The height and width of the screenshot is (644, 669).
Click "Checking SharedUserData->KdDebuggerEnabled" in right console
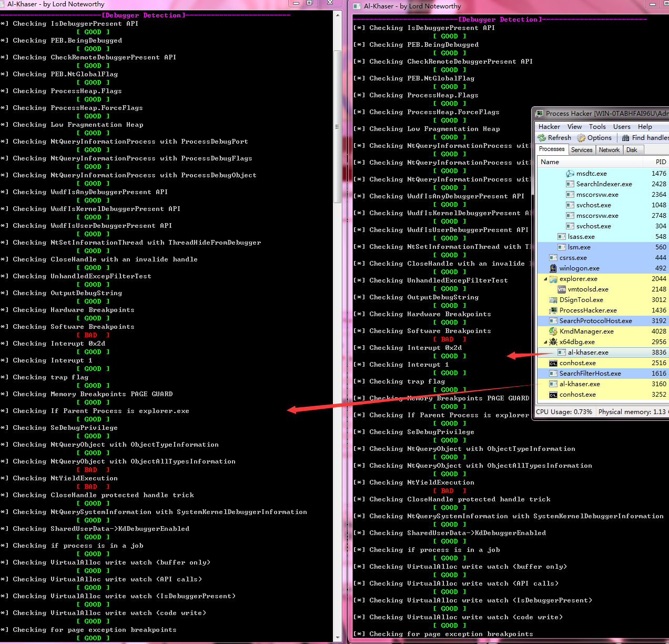click(458, 533)
